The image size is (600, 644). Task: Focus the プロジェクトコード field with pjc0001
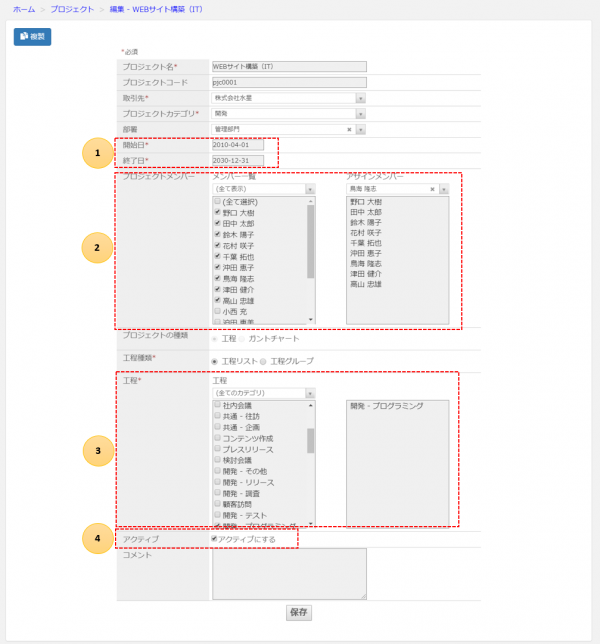pyautogui.click(x=289, y=83)
